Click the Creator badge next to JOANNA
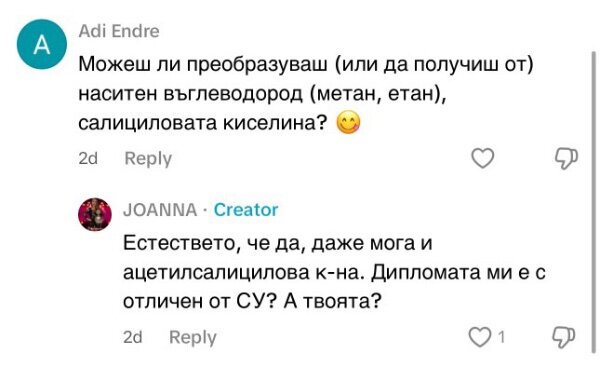Image resolution: width=600 pixels, height=367 pixels. 246,210
